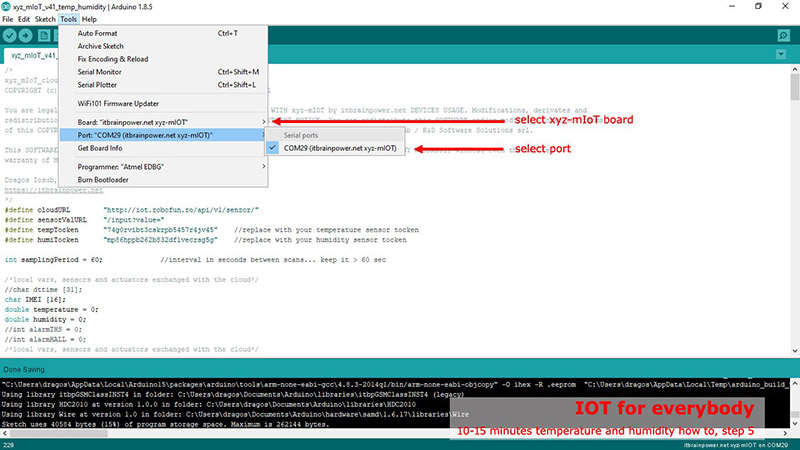Click the New sketch icon
Image resolution: width=800 pixels, height=450 pixels.
click(x=44, y=35)
